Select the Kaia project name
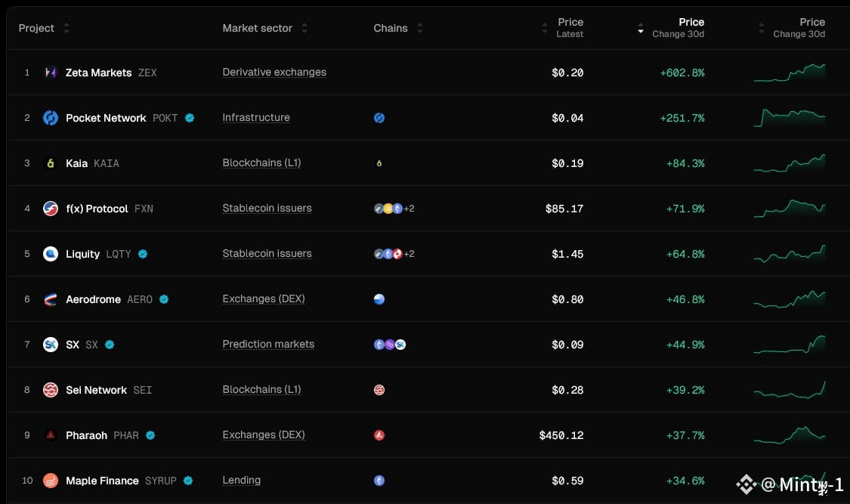The image size is (850, 504). click(x=76, y=164)
